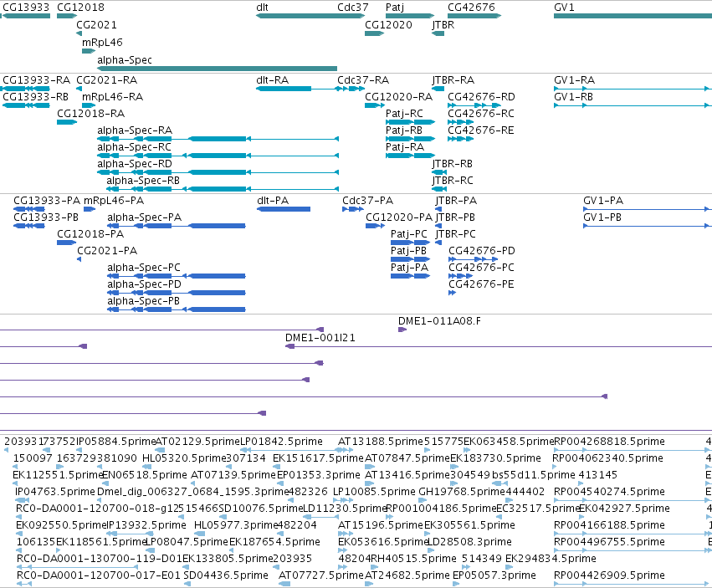
Task: Select the mRpL46 gene label
Action: pos(102,43)
